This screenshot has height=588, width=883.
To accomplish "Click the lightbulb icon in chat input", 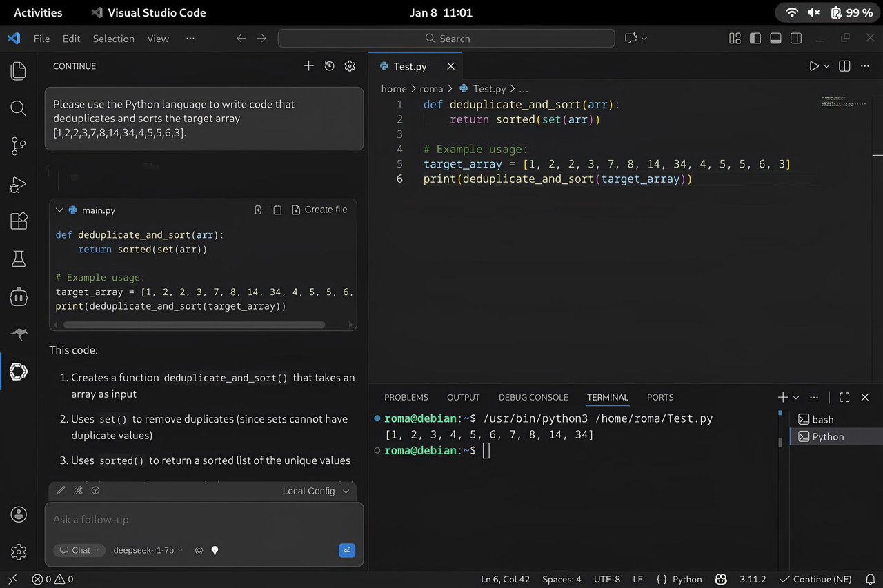I will pyautogui.click(x=215, y=550).
